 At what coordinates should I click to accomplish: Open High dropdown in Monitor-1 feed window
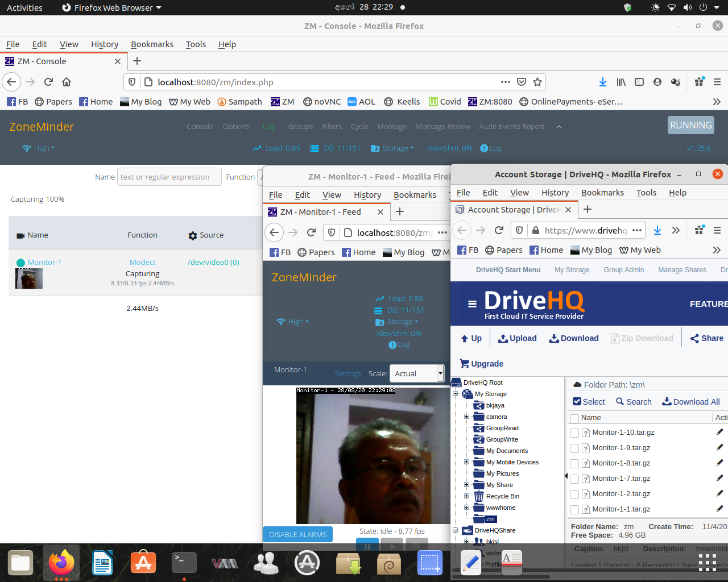point(293,322)
